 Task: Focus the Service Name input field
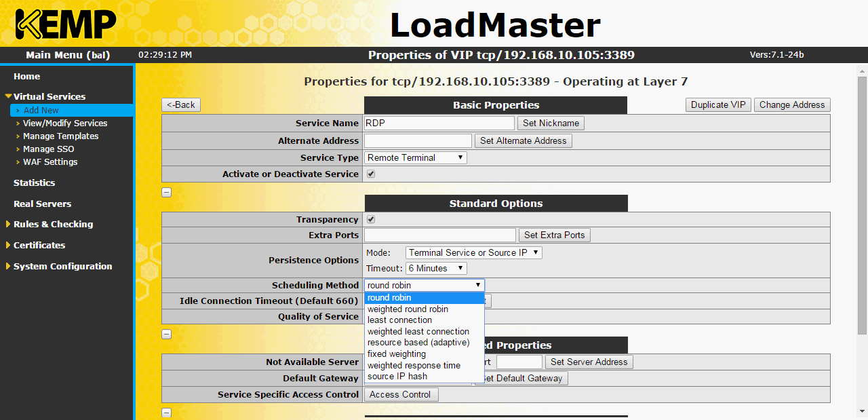[439, 123]
